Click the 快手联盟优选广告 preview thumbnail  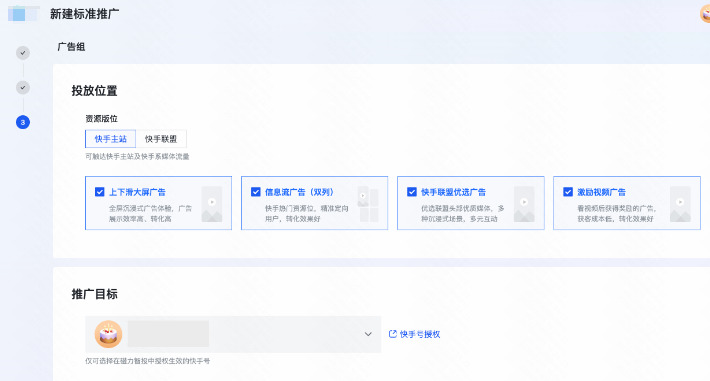click(524, 204)
